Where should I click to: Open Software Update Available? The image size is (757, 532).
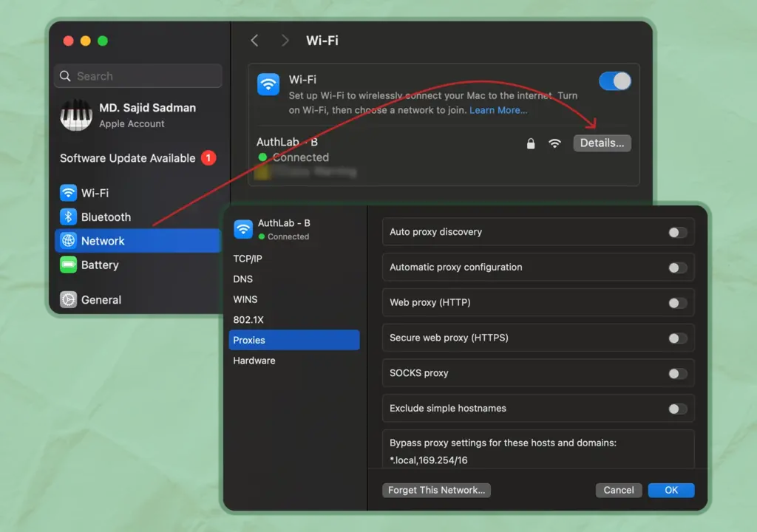pyautogui.click(x=138, y=158)
